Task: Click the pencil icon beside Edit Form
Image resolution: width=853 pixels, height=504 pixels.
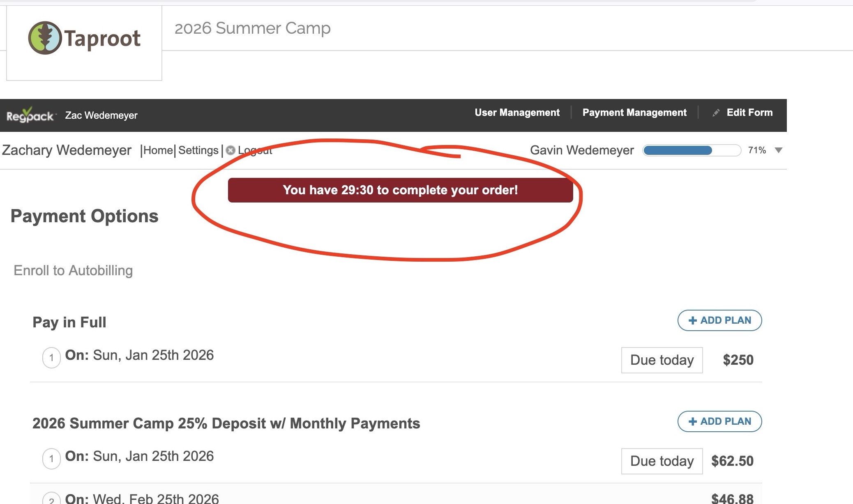Action: coord(716,113)
